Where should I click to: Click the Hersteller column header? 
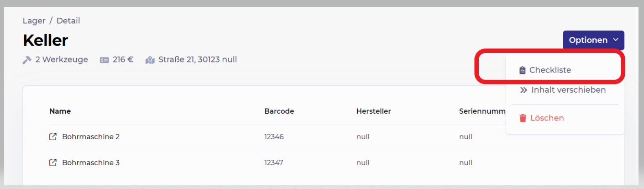[374, 111]
